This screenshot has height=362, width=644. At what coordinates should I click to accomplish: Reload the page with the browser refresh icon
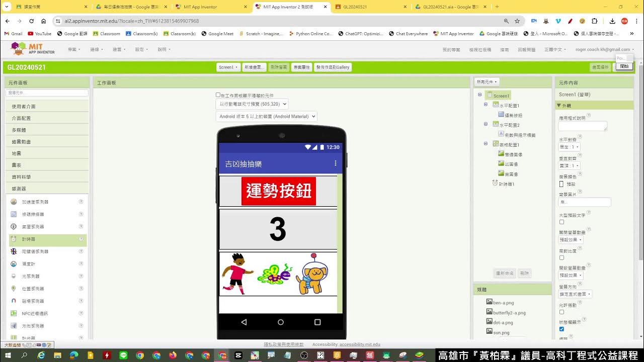(31, 21)
